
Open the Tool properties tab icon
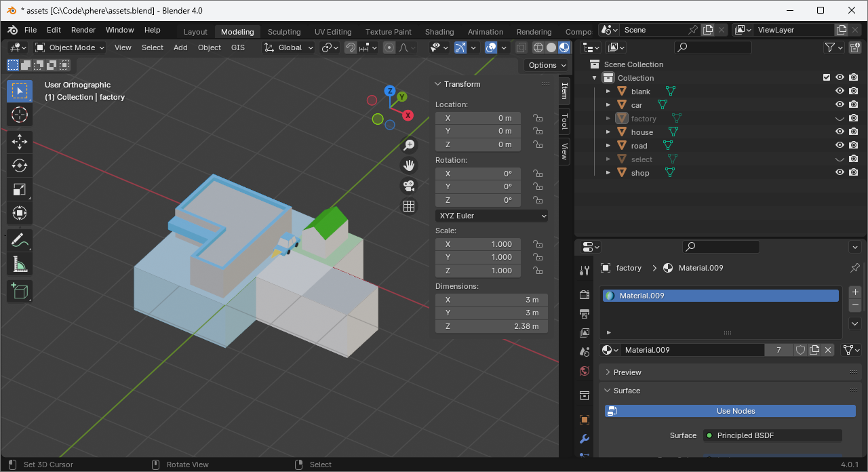[585, 271]
